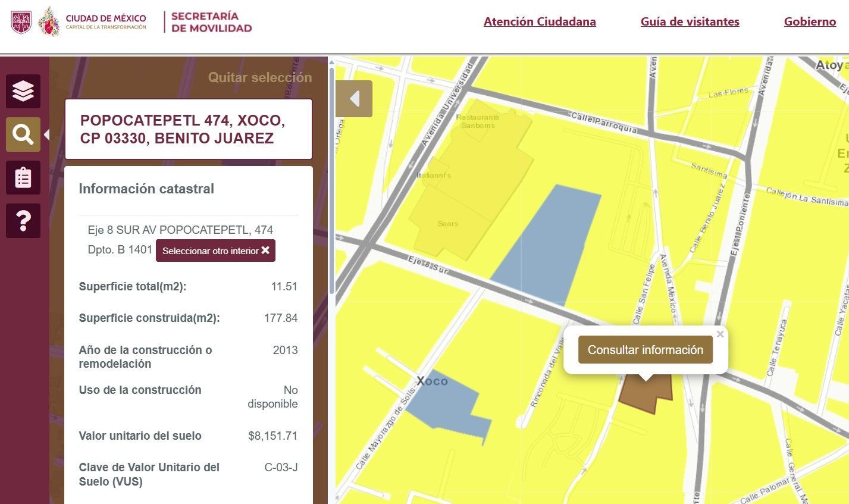This screenshot has width=849, height=504.
Task: Click the Ciudad de México logo
Action: click(92, 22)
